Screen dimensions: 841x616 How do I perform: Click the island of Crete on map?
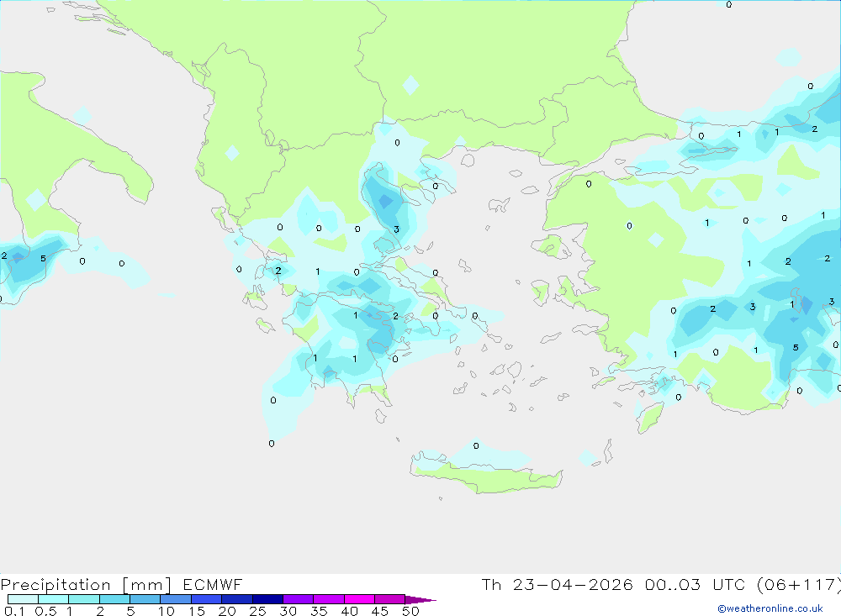486,474
